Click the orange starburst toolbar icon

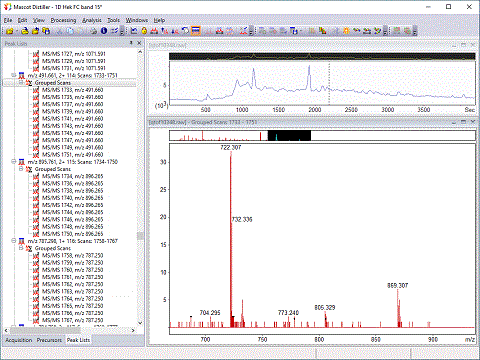point(346,31)
